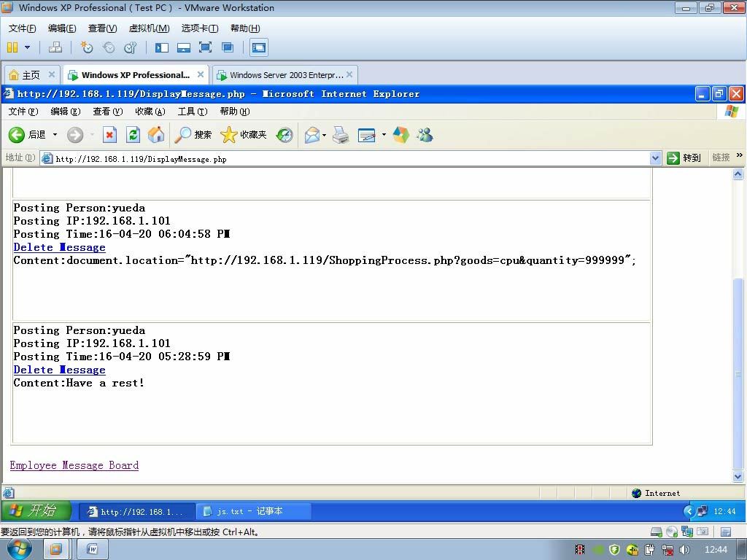Click page scrollbar up arrow

[738, 174]
